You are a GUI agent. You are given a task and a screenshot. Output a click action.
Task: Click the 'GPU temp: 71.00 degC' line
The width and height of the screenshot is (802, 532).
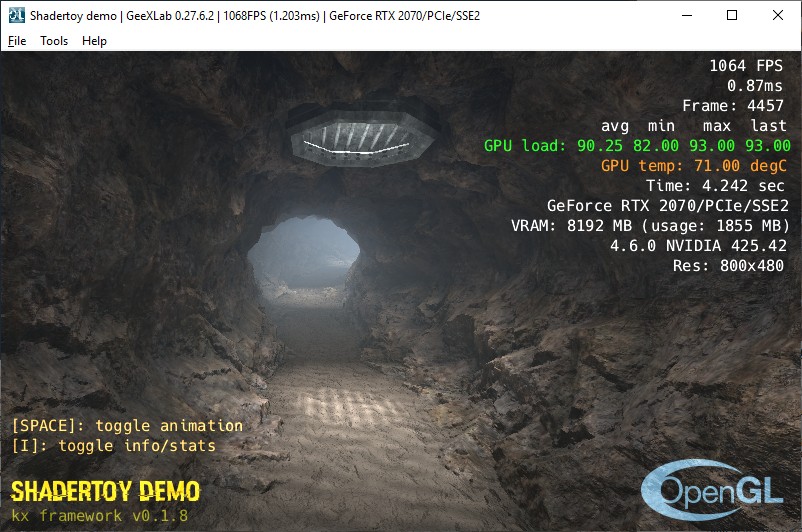pos(694,166)
